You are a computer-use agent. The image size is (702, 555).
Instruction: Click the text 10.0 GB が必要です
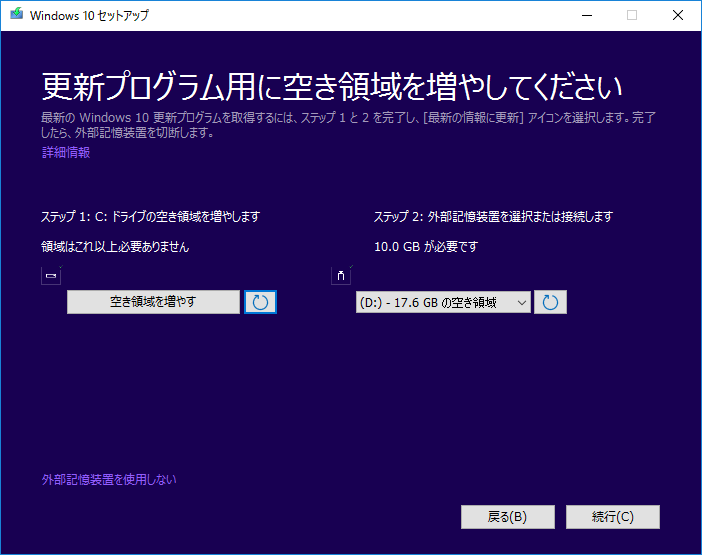pyautogui.click(x=426, y=247)
